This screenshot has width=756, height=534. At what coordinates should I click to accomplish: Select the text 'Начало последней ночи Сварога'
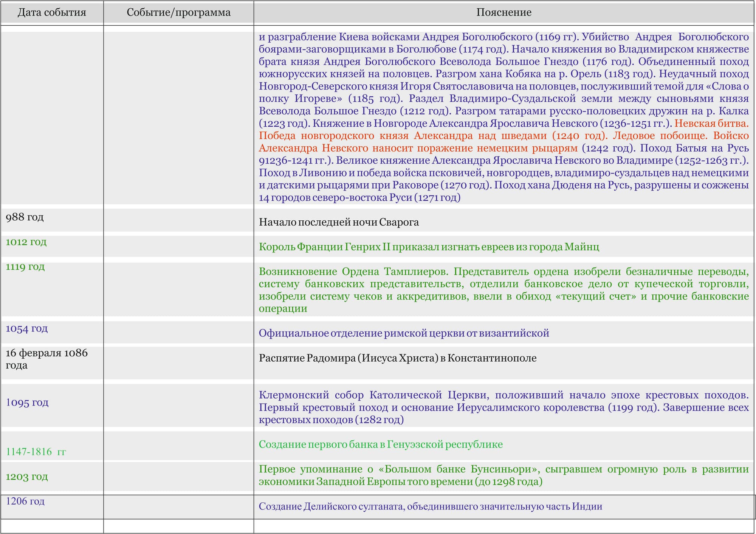(x=339, y=222)
